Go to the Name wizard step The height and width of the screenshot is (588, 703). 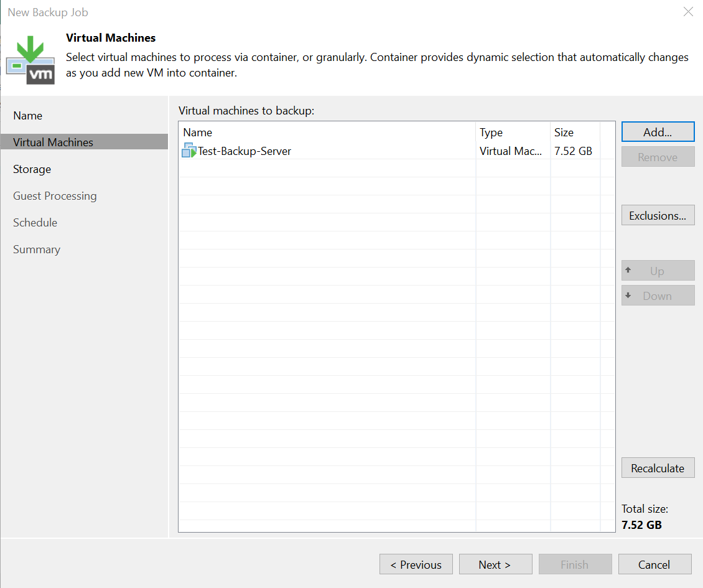tap(28, 116)
